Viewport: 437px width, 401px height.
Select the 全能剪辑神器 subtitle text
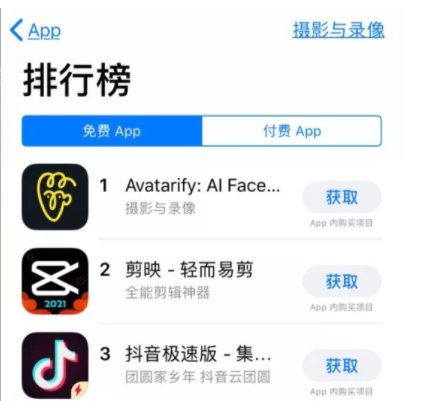167,293
